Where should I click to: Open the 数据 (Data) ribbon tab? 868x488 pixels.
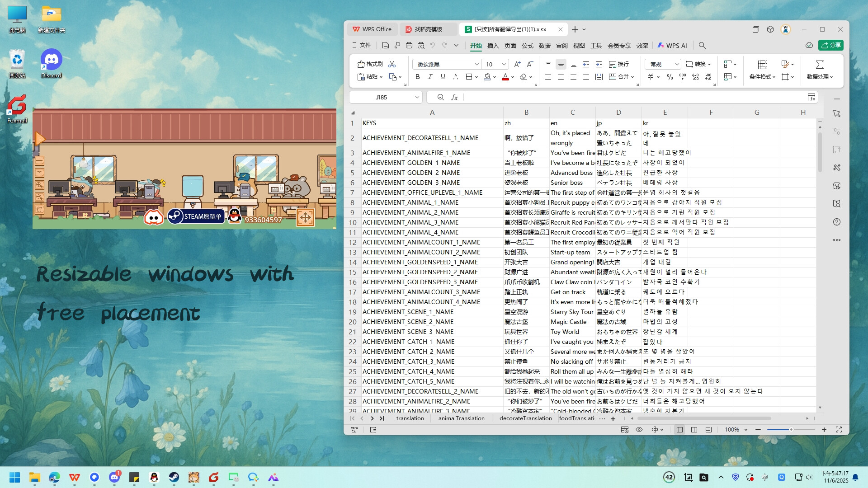click(544, 45)
